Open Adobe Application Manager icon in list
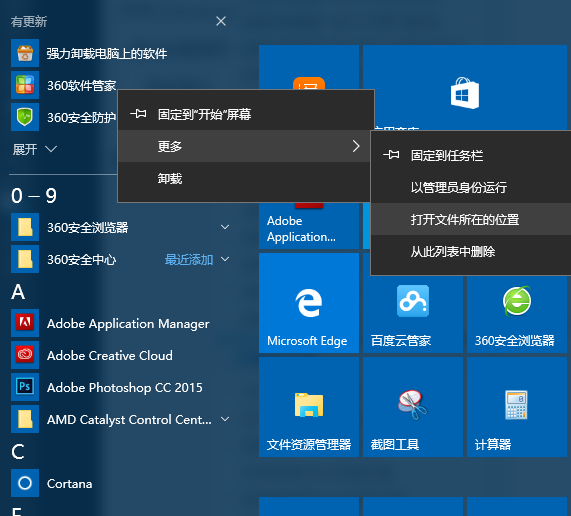Viewport: 571px width, 516px height. pyautogui.click(x=25, y=323)
